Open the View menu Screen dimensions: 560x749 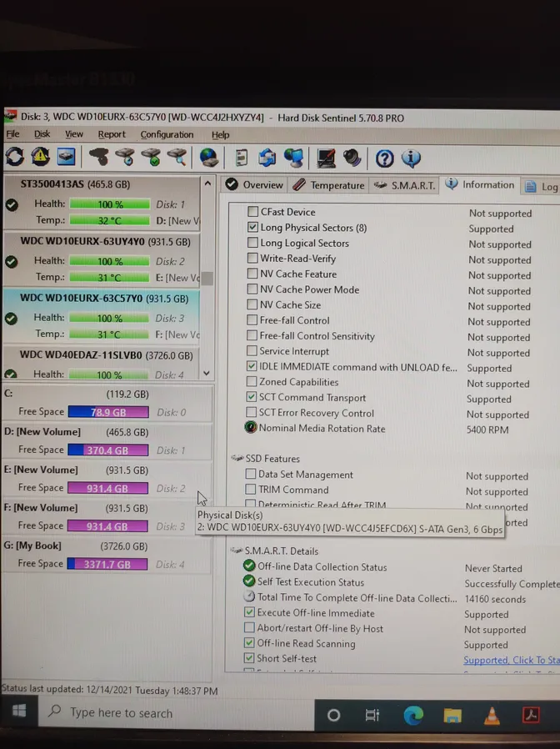pos(74,134)
